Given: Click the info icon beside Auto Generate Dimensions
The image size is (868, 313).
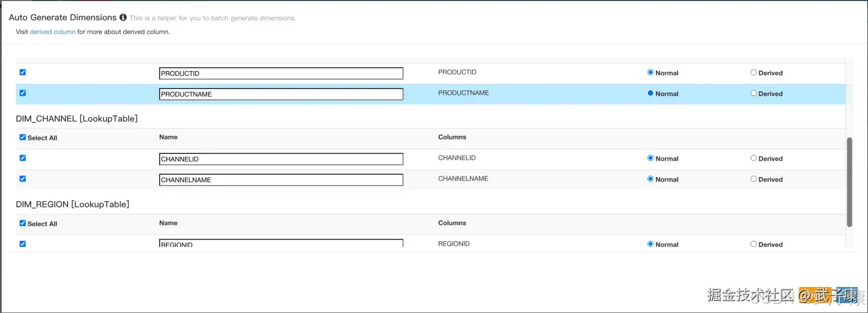Looking at the screenshot, I should 123,17.
